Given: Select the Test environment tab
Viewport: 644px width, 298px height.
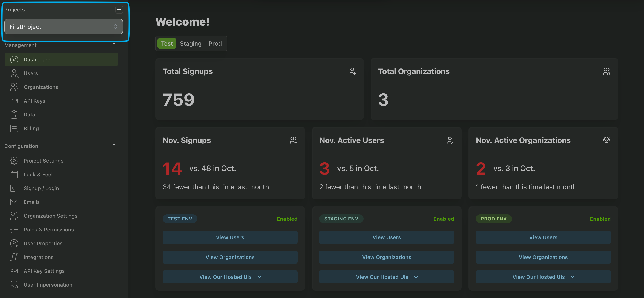Looking at the screenshot, I should (x=167, y=43).
